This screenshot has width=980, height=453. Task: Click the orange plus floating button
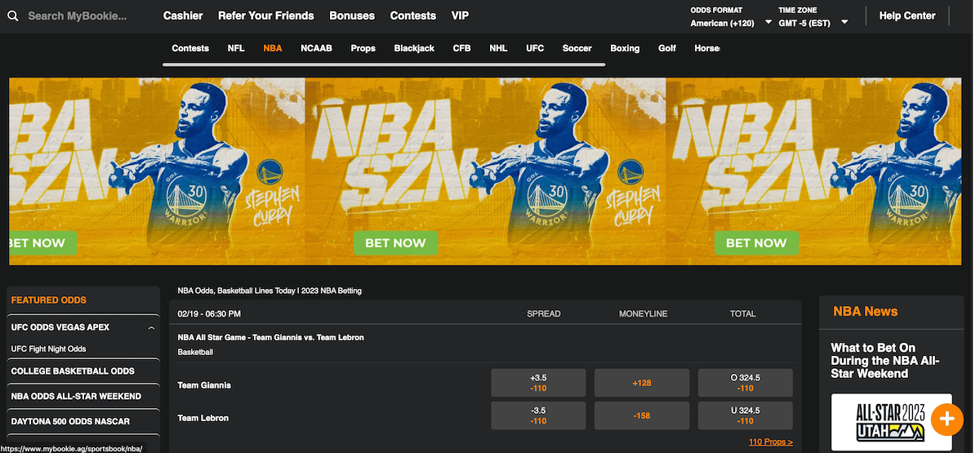[947, 420]
